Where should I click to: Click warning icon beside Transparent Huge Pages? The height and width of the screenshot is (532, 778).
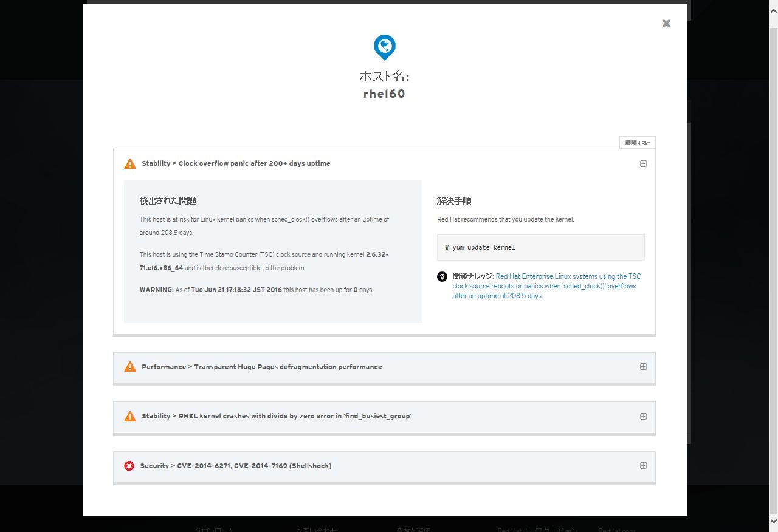coord(130,367)
